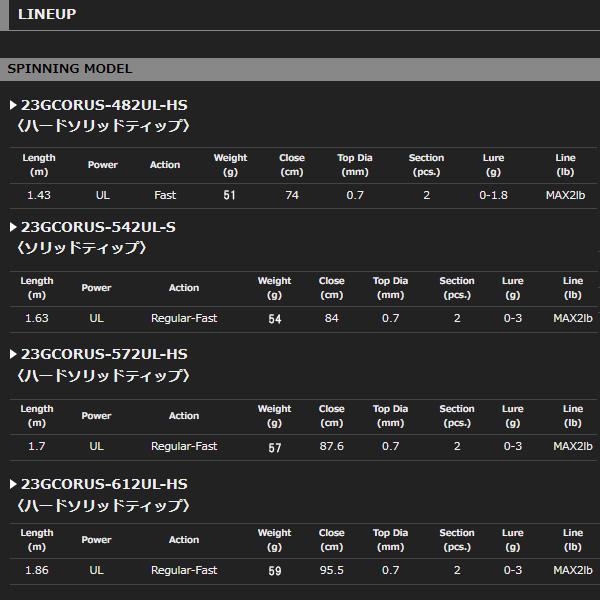Open the 23GCORUS-542UL-S model heading
The width and height of the screenshot is (600, 600).
[x=98, y=227]
